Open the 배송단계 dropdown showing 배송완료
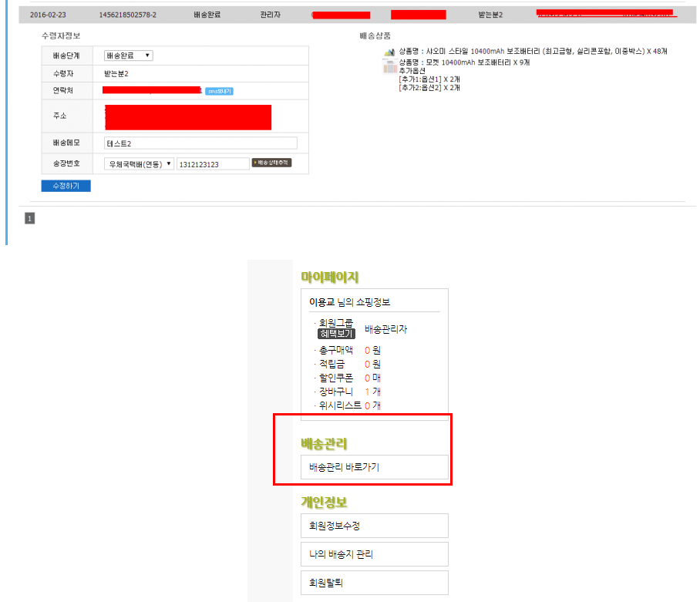Viewport: 700px width, 602px height. click(128, 55)
